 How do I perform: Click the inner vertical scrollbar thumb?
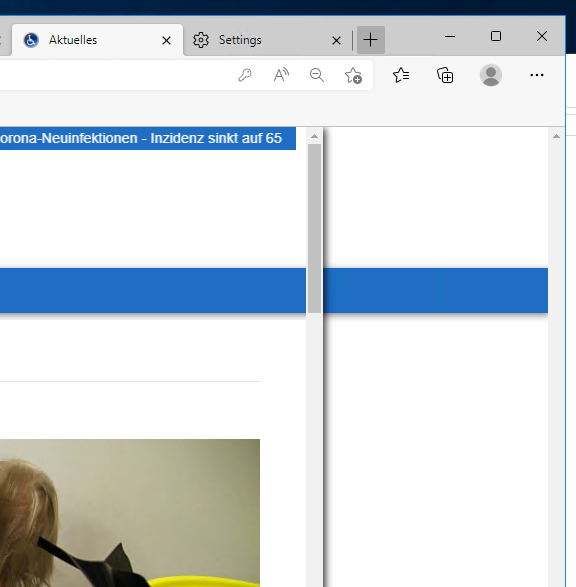(x=314, y=228)
